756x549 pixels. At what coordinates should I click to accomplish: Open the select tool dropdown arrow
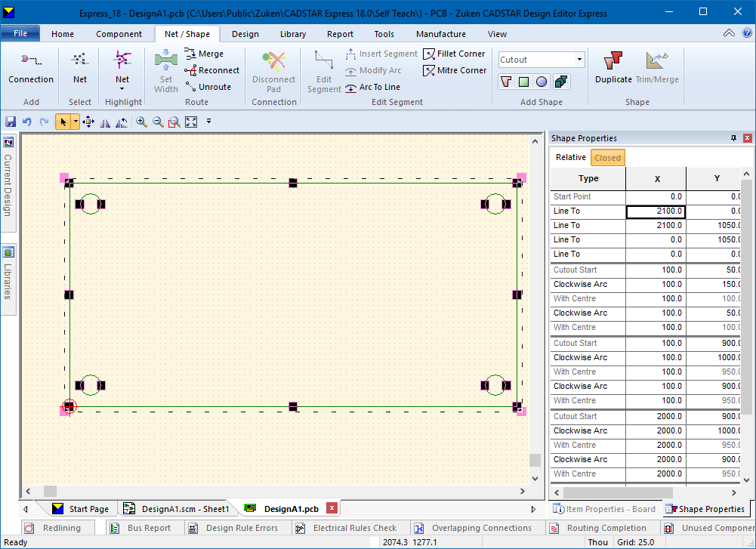[76, 122]
